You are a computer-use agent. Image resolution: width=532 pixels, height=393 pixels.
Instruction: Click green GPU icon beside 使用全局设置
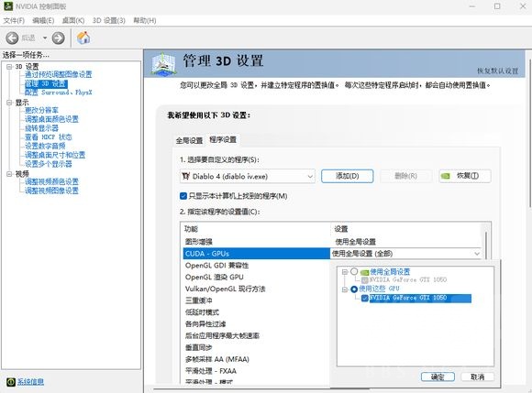(364, 272)
